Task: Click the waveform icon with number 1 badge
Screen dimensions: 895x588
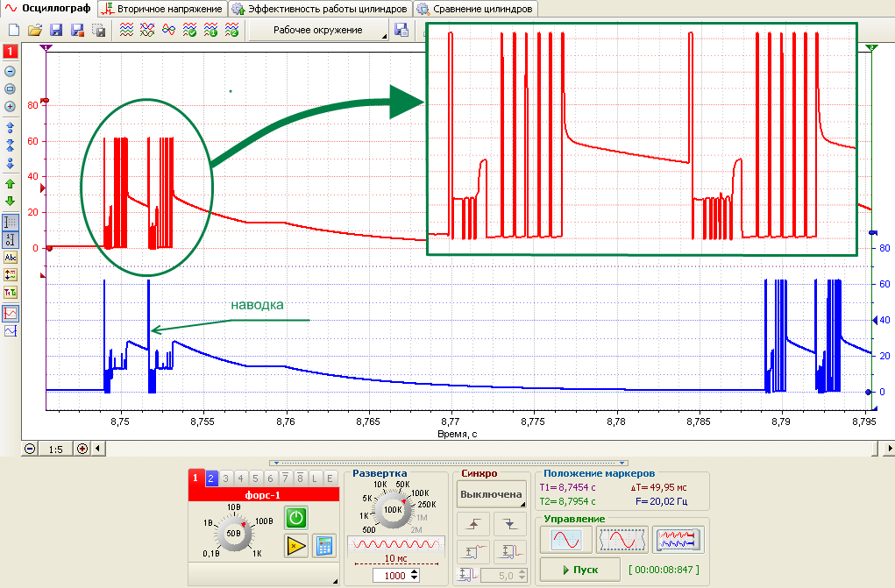Action: (x=210, y=31)
